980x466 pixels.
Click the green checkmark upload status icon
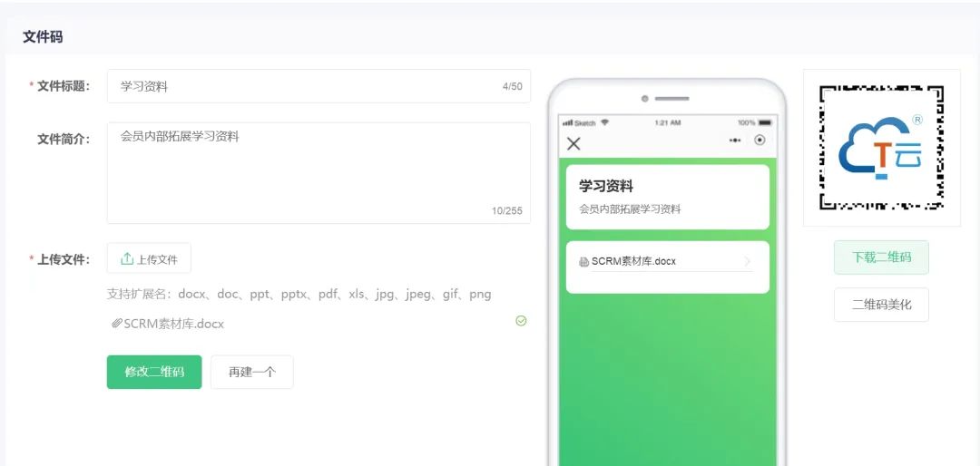point(521,321)
